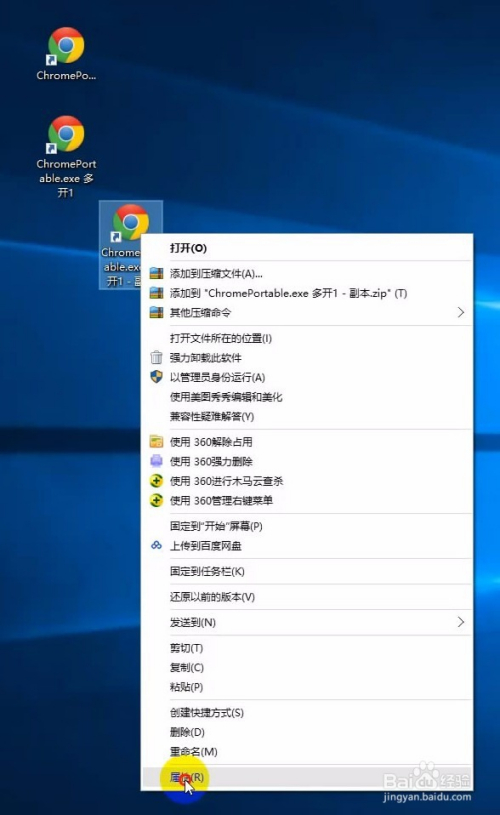This screenshot has height=815, width=500.
Task: Click the archive icon beside 副本.zip entry
Action: (x=156, y=293)
